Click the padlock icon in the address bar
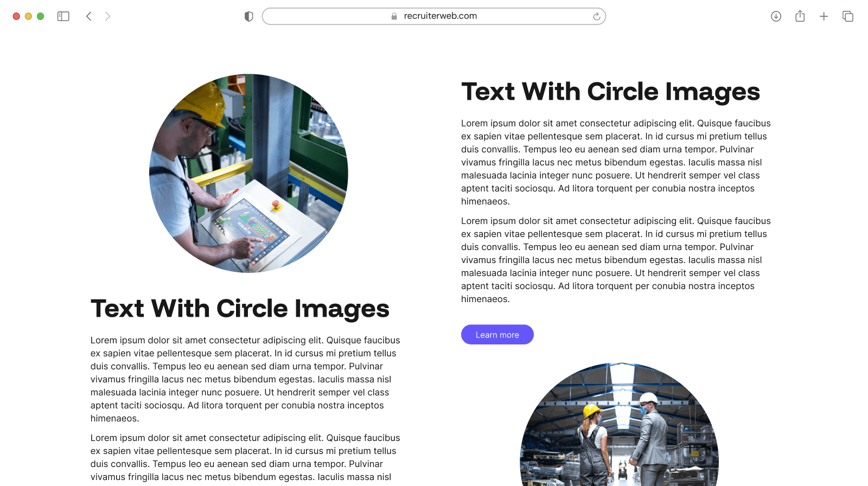This screenshot has height=486, width=868. (394, 16)
